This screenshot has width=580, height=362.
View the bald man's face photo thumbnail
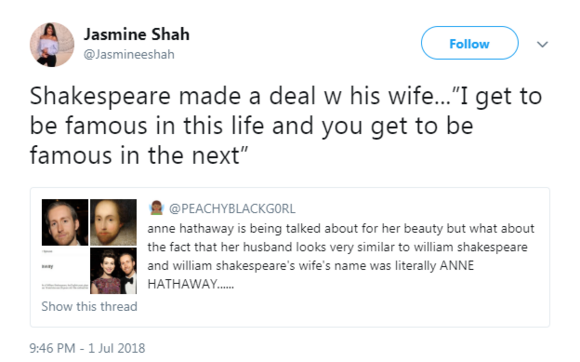click(65, 222)
